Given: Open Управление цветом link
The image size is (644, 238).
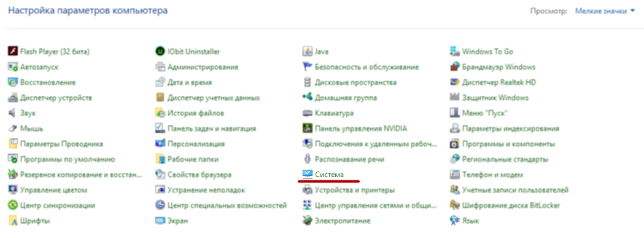Looking at the screenshot, I should pyautogui.click(x=54, y=190).
